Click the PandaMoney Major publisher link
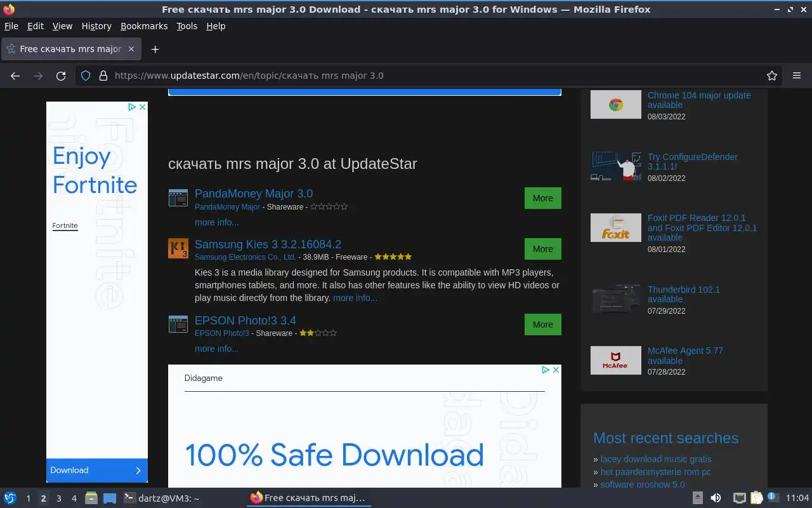The height and width of the screenshot is (508, 812). click(x=227, y=207)
